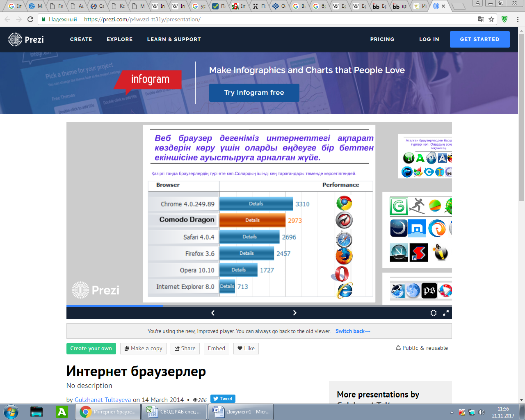
Task: Open Chrome's three-dot menu
Action: click(x=518, y=19)
